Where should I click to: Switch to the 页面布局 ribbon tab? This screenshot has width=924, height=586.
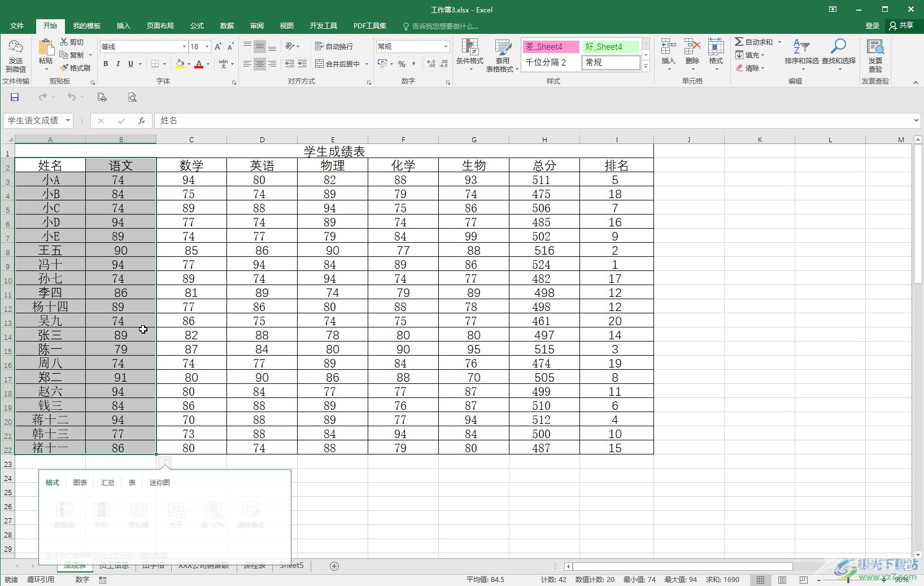point(160,26)
